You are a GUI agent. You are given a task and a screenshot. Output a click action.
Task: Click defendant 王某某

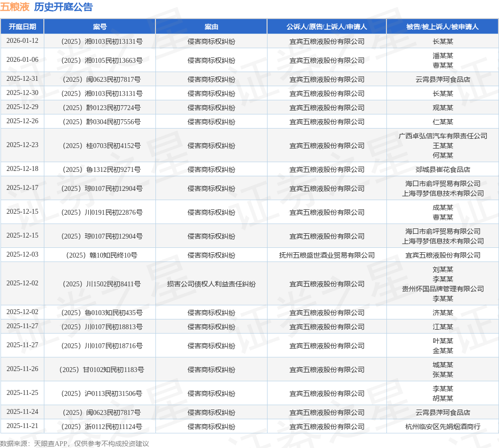coord(442,146)
